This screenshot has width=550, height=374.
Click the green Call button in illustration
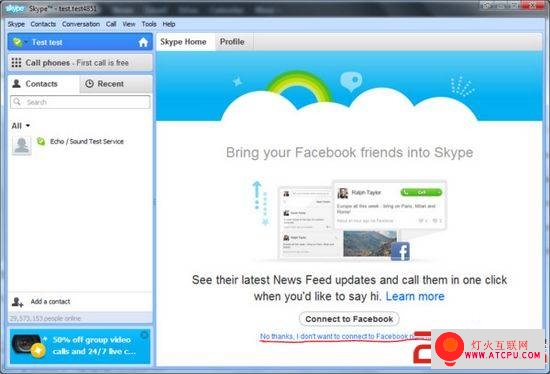click(421, 192)
